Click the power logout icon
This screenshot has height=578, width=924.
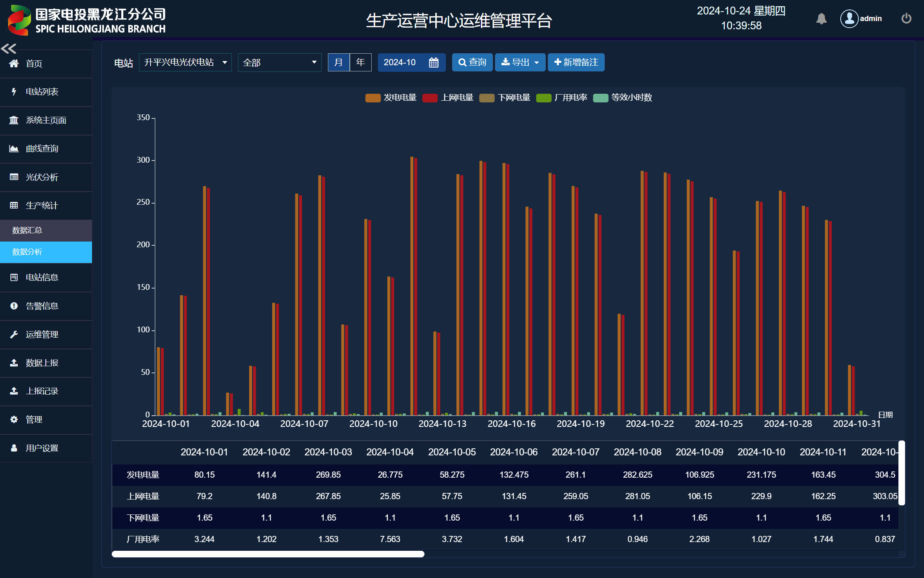click(x=906, y=19)
